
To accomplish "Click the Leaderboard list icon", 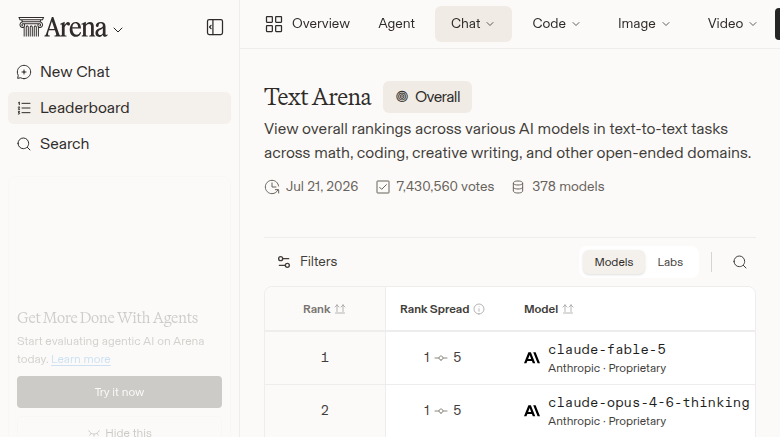I will [x=24, y=108].
